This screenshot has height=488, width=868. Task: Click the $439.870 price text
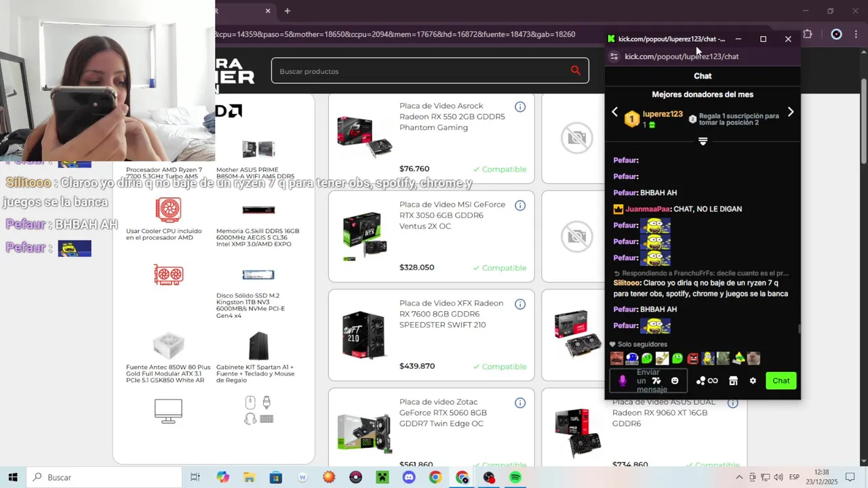point(417,366)
